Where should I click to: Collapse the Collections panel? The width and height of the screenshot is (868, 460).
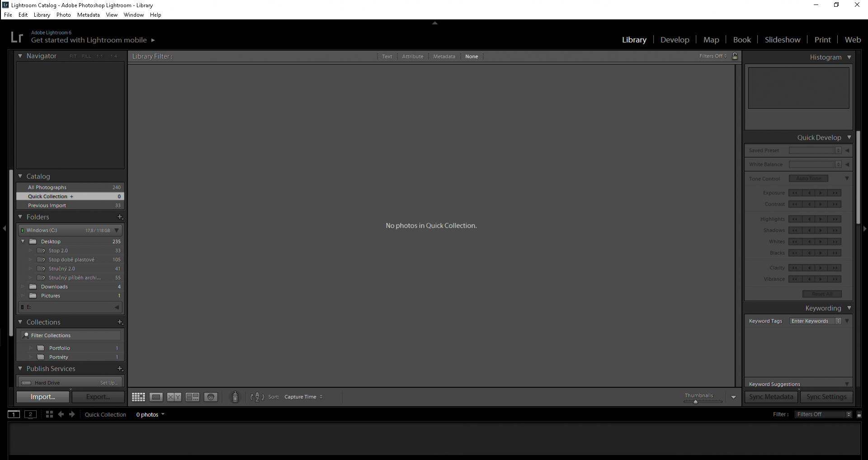coord(20,322)
